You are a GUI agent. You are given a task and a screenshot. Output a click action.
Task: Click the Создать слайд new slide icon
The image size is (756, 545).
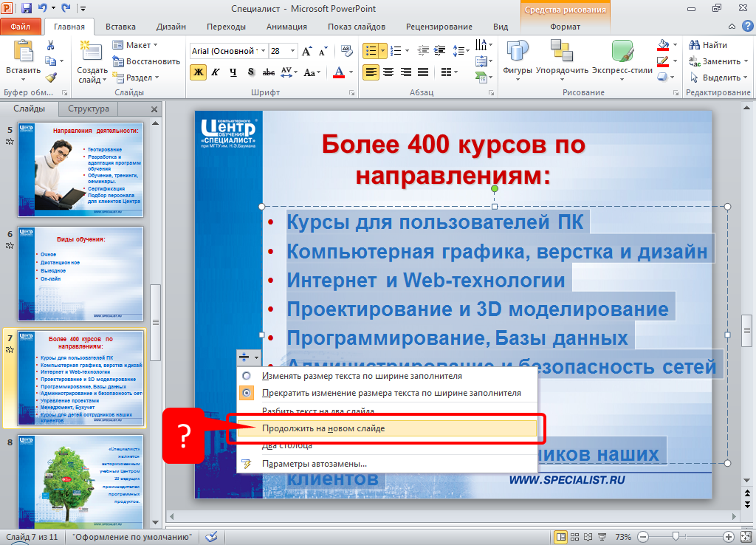pyautogui.click(x=92, y=52)
